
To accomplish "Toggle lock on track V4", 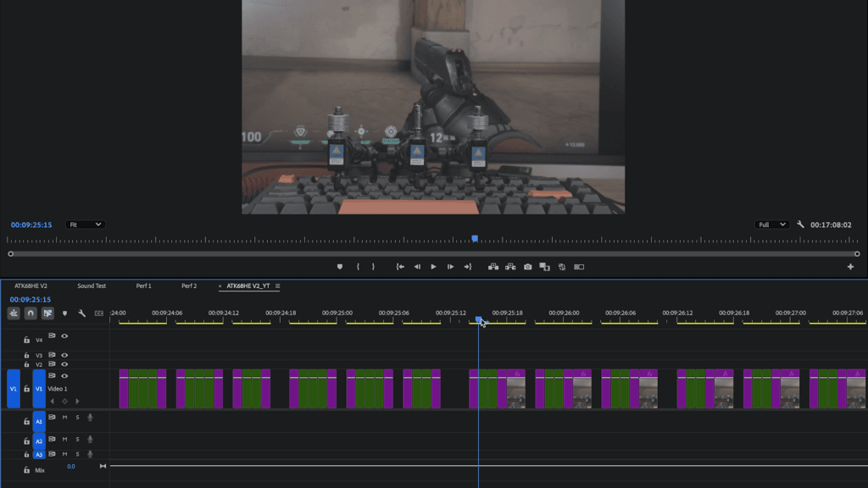I will tap(26, 340).
